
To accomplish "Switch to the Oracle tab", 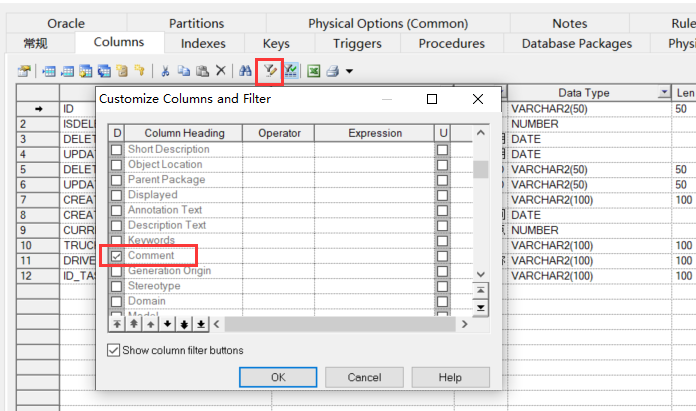I will (66, 23).
